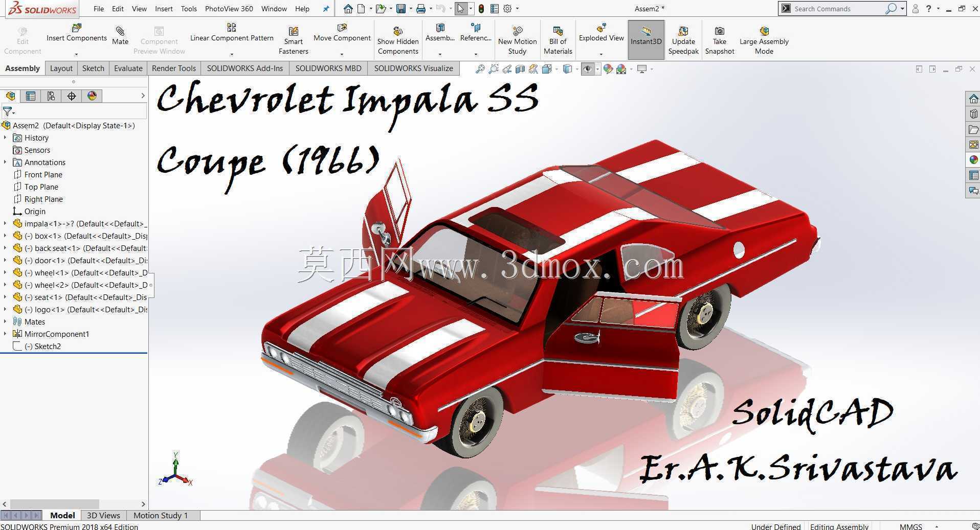
Task: Select the Origin tree item
Action: 35,212
